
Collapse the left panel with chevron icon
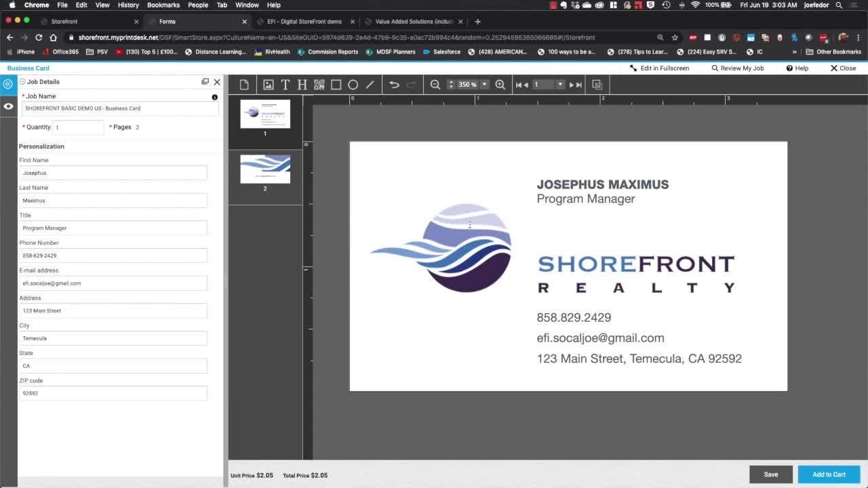coord(8,84)
